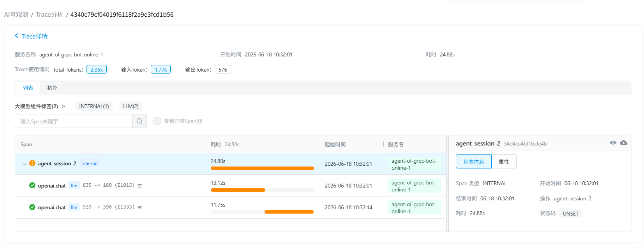The height and width of the screenshot is (249, 644).
Task: Click the back arrow beside Trace详情
Action: [17, 36]
